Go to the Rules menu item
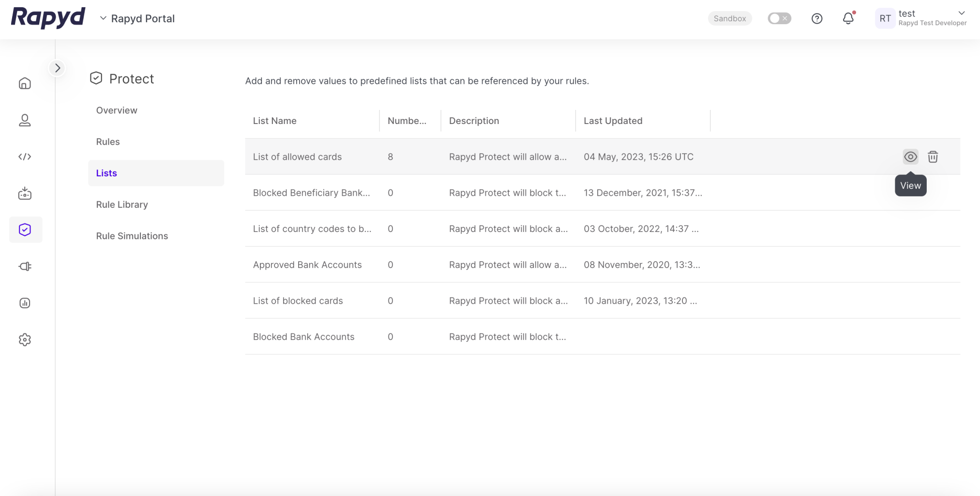Image resolution: width=980 pixels, height=496 pixels. [x=107, y=141]
